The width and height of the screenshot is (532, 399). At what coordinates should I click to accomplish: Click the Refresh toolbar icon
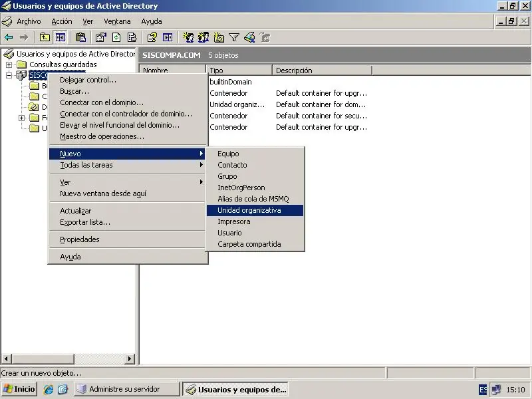coord(116,37)
